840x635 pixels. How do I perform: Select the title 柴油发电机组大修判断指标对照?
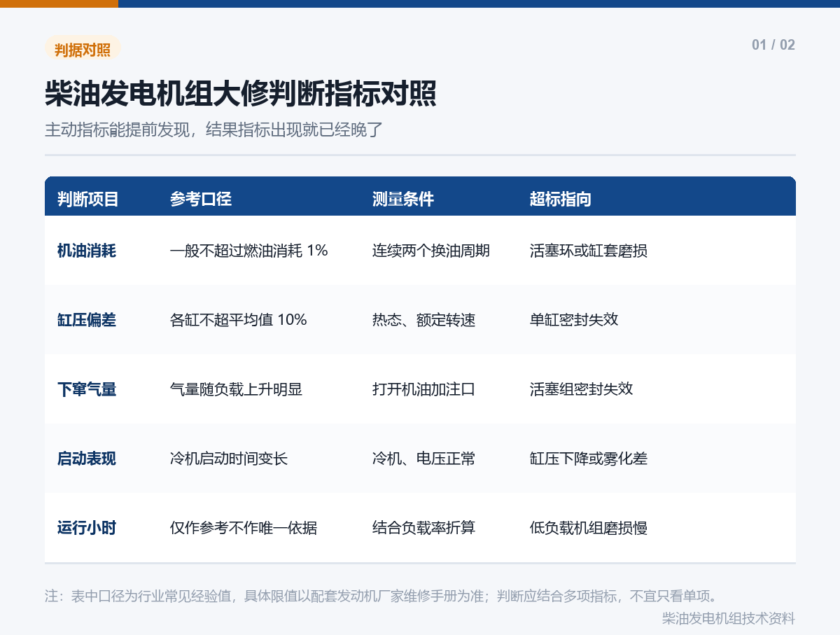[241, 94]
